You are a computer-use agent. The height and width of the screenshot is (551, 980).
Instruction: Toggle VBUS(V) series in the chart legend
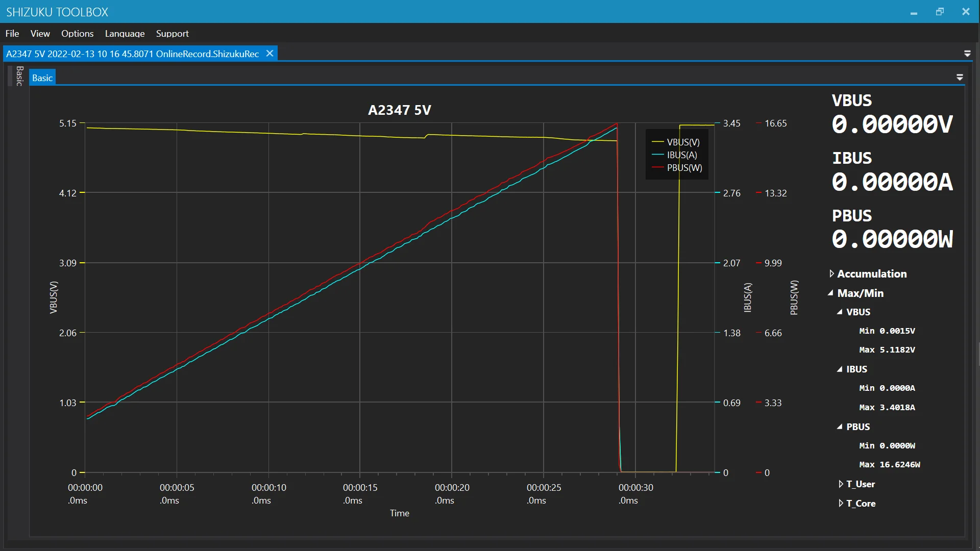(x=683, y=142)
